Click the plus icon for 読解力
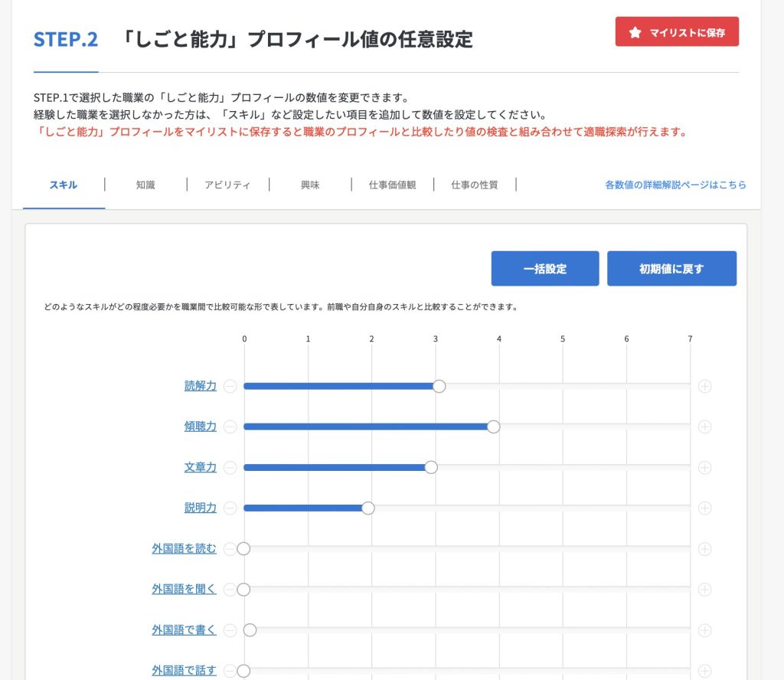The image size is (784, 680). [x=704, y=386]
